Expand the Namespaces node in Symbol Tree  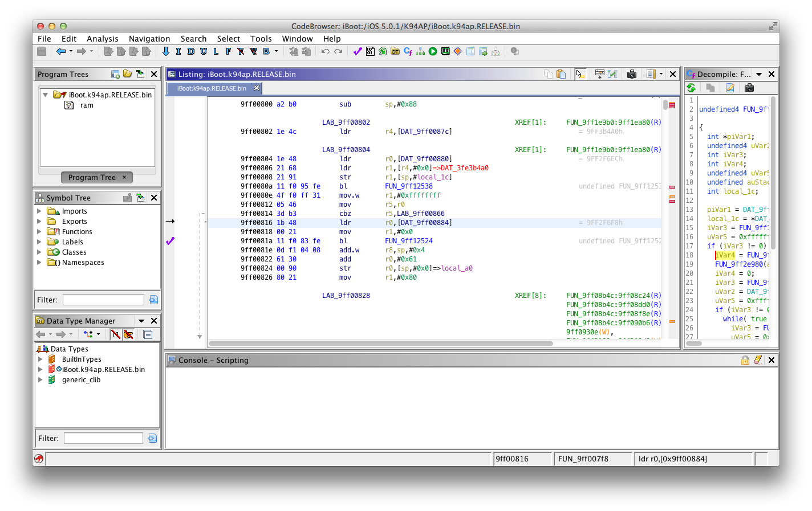(39, 263)
